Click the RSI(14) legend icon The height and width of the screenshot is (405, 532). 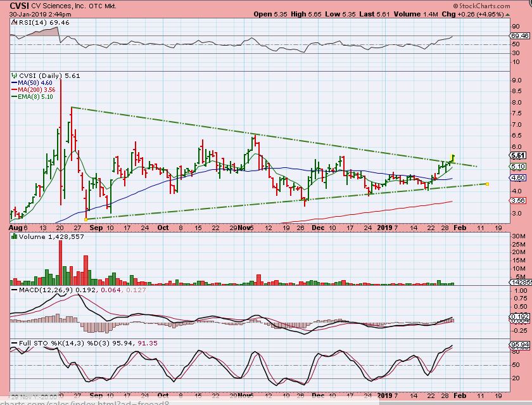click(14, 22)
